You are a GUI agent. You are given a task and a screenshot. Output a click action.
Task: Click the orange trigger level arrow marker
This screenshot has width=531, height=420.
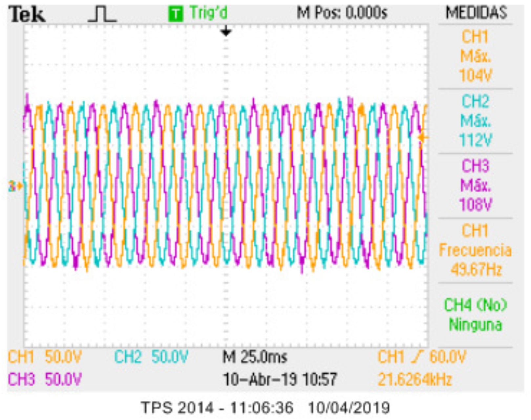423,138
